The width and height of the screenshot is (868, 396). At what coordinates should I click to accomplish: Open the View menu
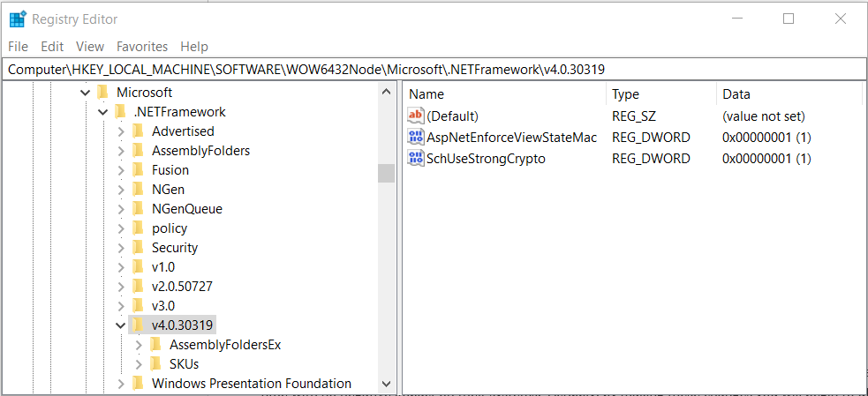[90, 46]
